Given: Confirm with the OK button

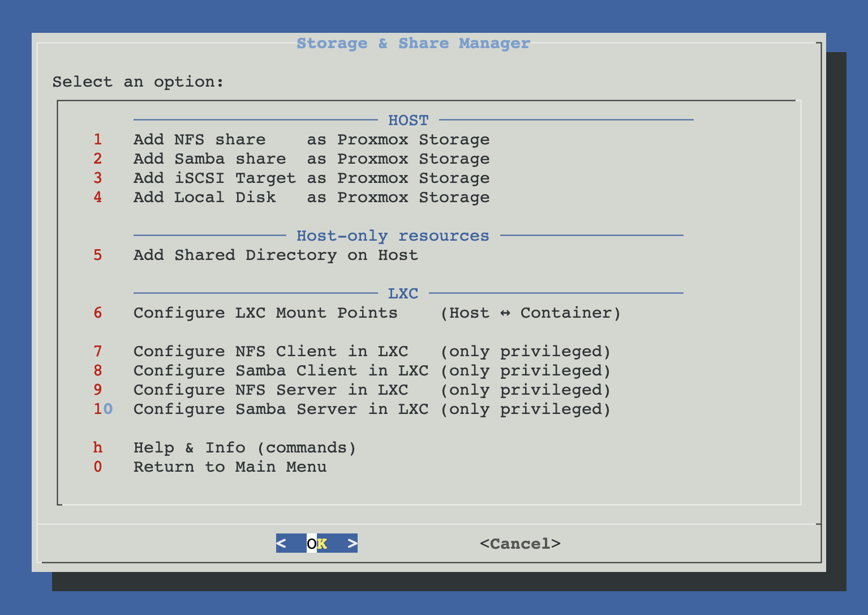Looking at the screenshot, I should pyautogui.click(x=317, y=544).
